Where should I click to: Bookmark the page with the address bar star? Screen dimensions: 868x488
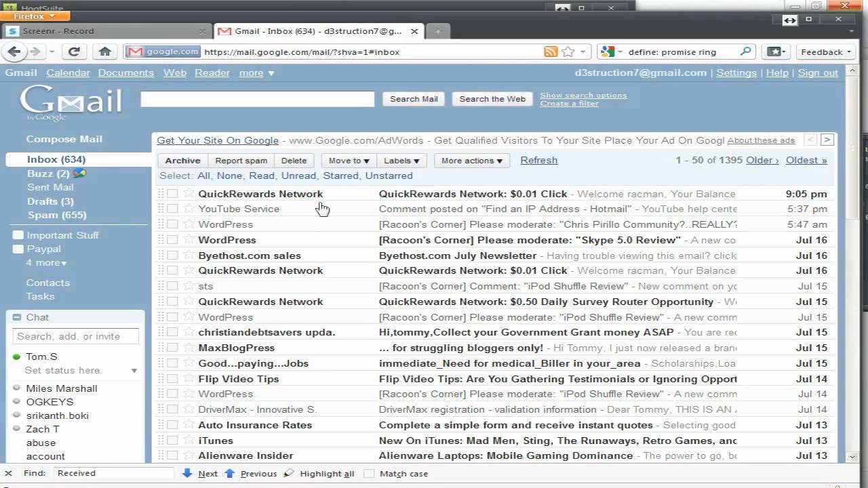pos(568,52)
